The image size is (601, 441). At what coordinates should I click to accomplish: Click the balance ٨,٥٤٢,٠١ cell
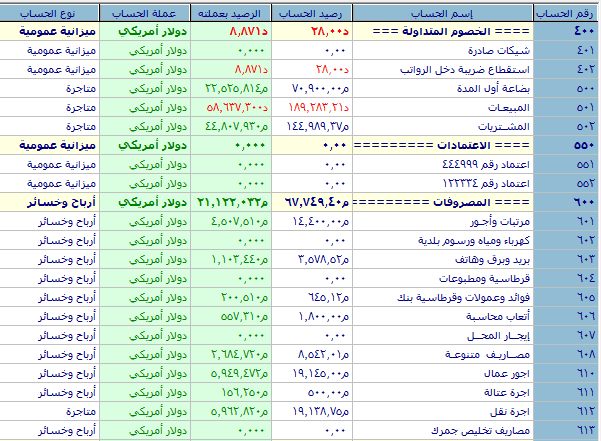(312, 354)
